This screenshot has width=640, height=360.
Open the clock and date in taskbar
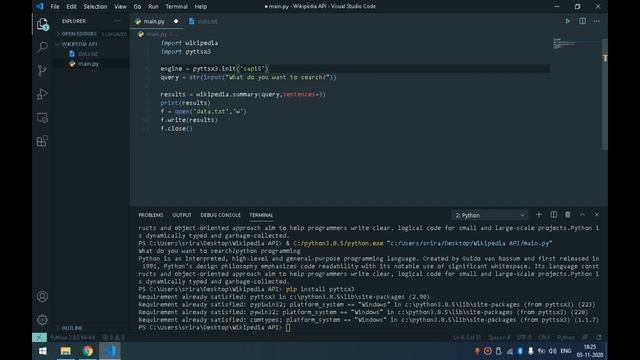590,351
